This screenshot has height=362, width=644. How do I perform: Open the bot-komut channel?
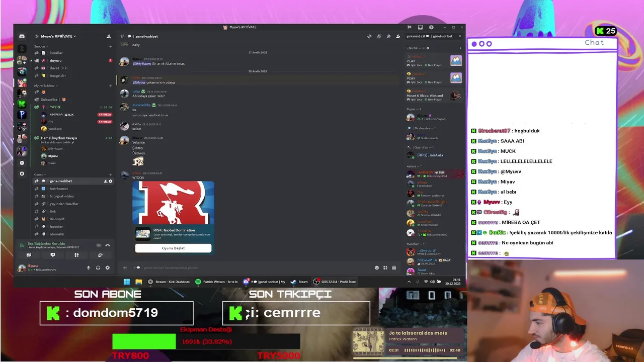[73, 189]
